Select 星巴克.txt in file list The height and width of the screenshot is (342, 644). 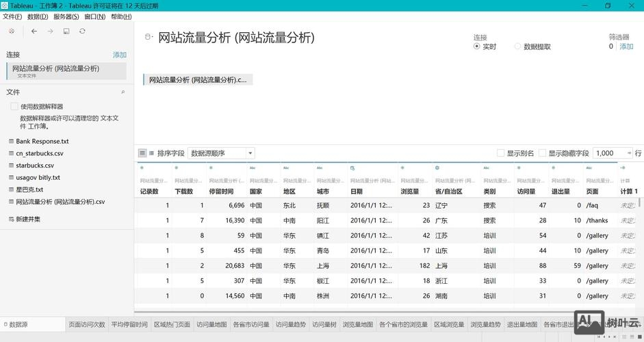(x=29, y=189)
